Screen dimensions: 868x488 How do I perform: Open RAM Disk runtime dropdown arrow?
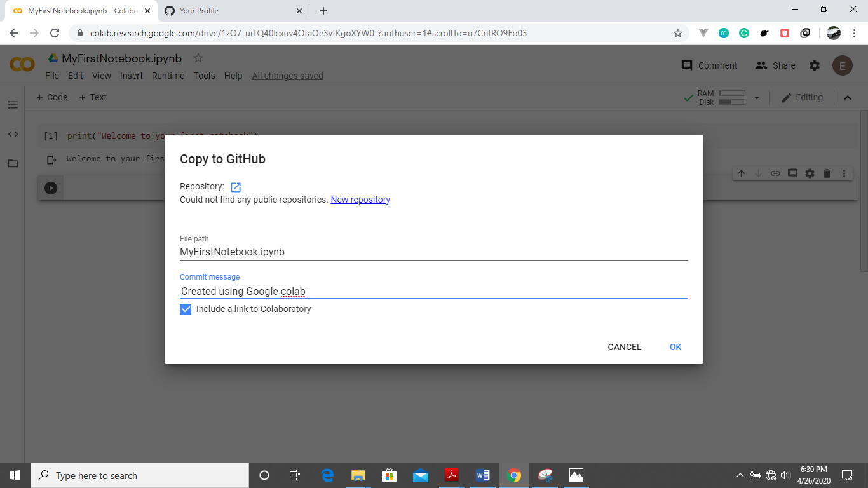[x=756, y=98]
